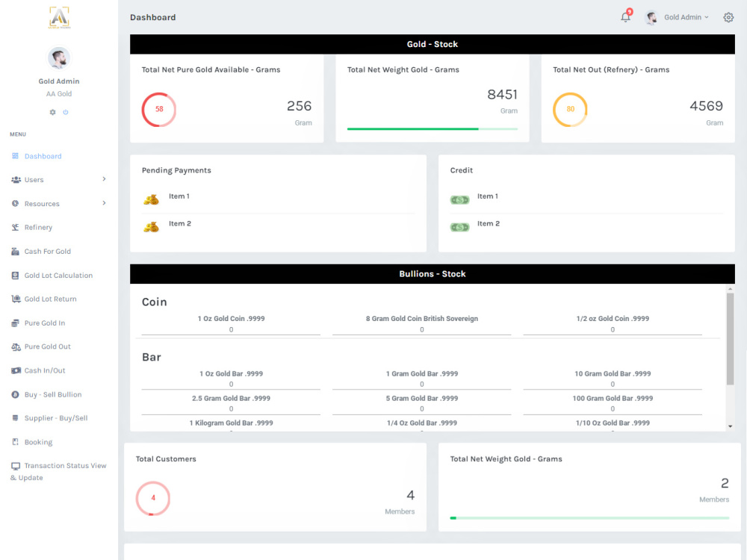Click the 256 Gram pure gold value
The image size is (747, 560).
(x=300, y=106)
